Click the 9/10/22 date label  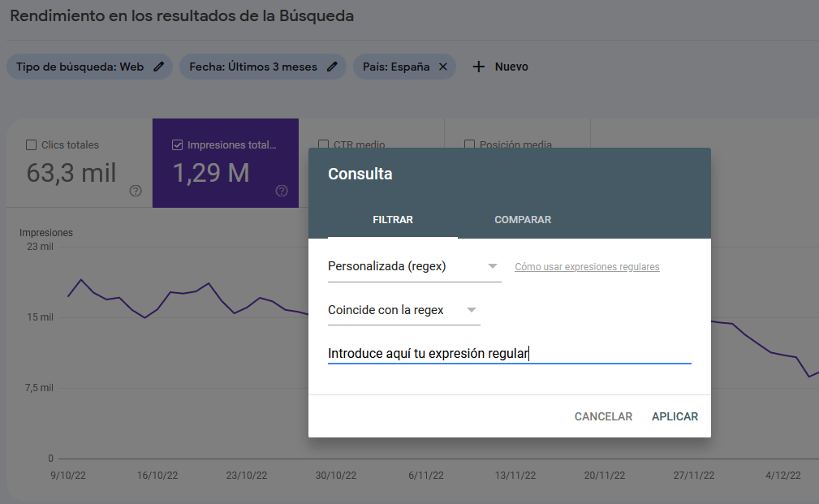point(68,476)
